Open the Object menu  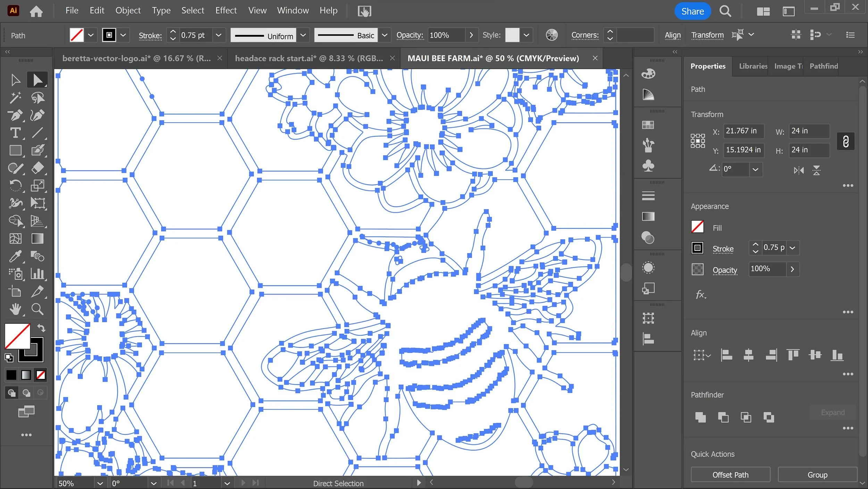pos(128,11)
